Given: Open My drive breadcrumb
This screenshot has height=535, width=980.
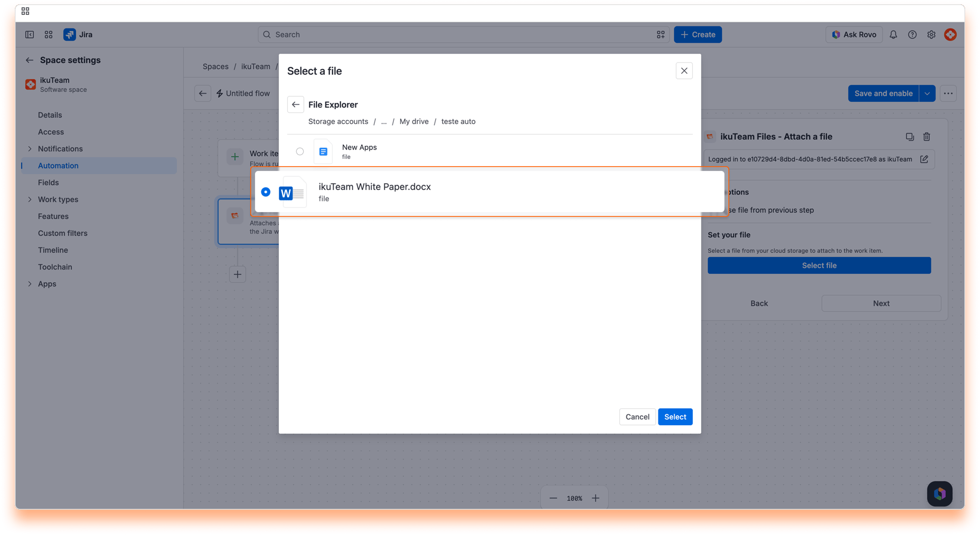Looking at the screenshot, I should pos(414,121).
